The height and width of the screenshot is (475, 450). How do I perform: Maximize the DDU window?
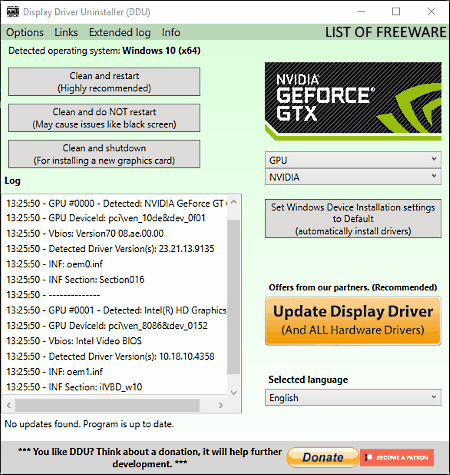coord(396,12)
